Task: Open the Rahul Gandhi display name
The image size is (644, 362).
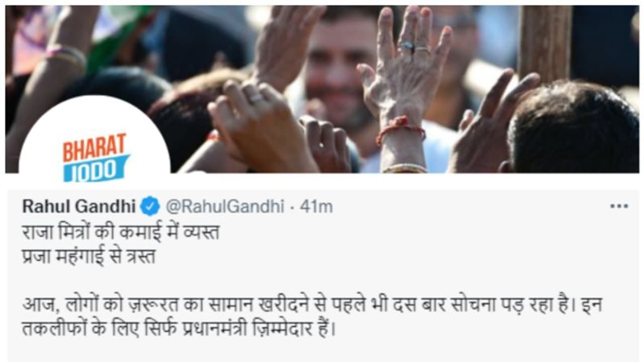Action: click(x=79, y=206)
